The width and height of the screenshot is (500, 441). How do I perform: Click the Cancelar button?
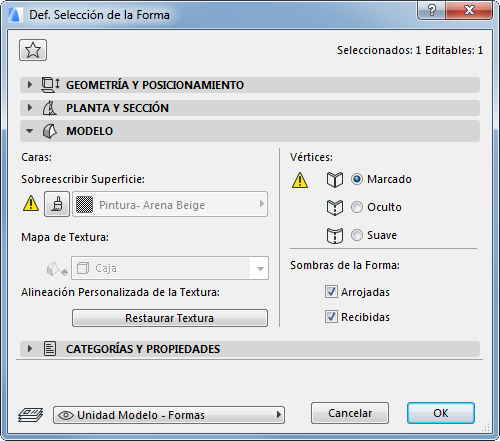pyautogui.click(x=350, y=413)
